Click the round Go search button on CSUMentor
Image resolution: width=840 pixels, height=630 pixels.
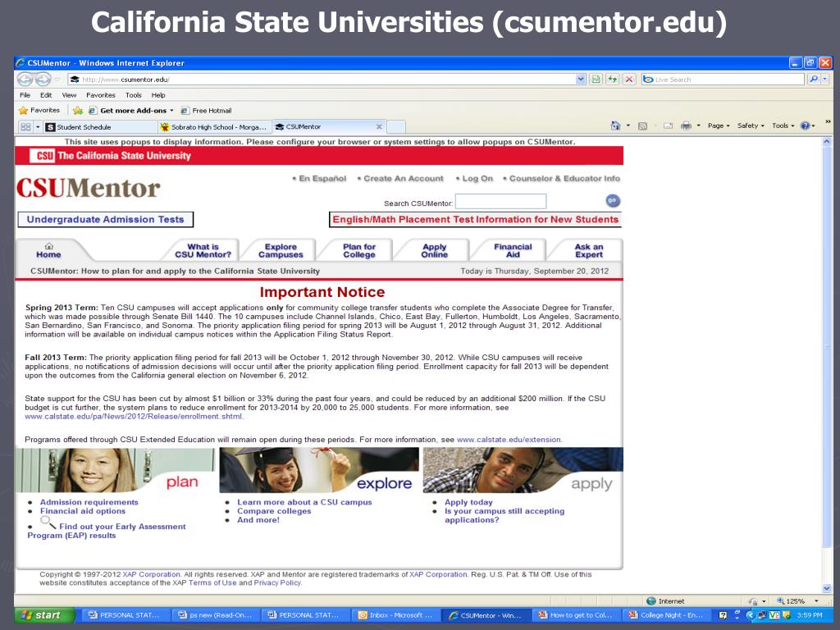tap(613, 201)
